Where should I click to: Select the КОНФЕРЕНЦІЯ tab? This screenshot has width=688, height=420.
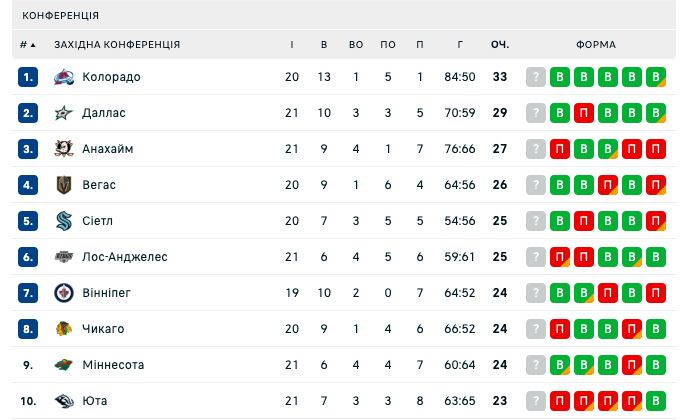[60, 16]
